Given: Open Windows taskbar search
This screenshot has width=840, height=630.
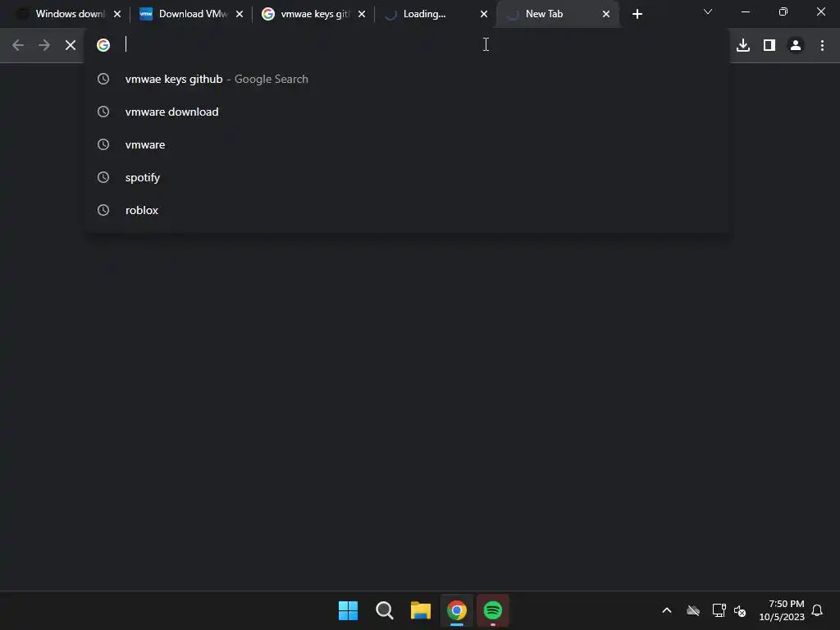Looking at the screenshot, I should pyautogui.click(x=385, y=610).
